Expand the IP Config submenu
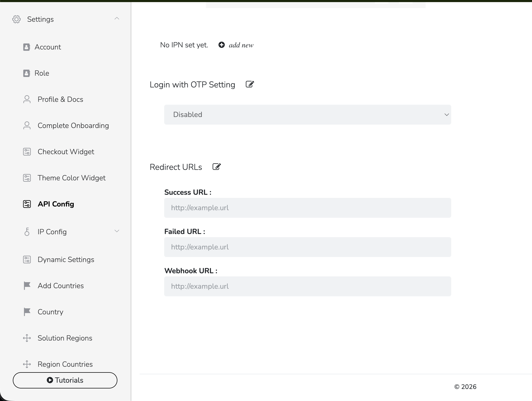 pyautogui.click(x=117, y=231)
